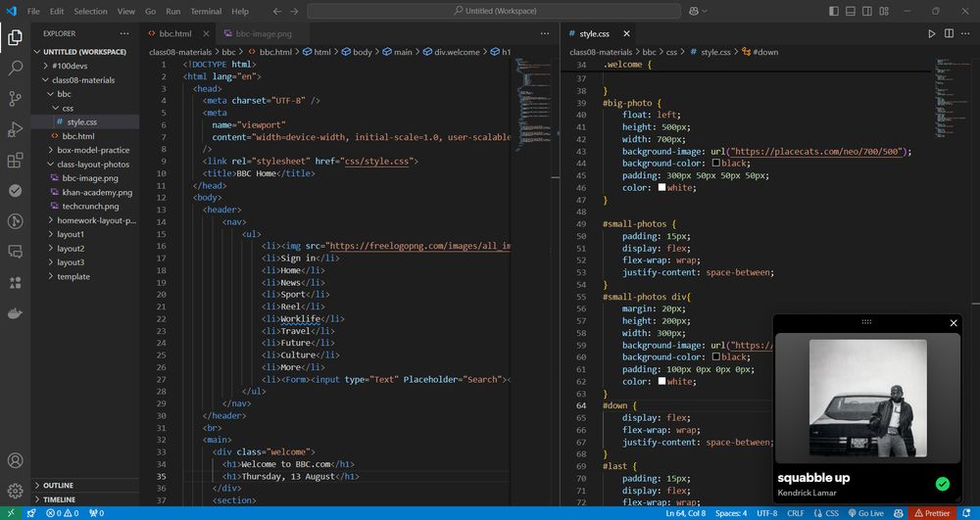
Task: Switch to the bbc-image.png tab
Action: (x=264, y=33)
